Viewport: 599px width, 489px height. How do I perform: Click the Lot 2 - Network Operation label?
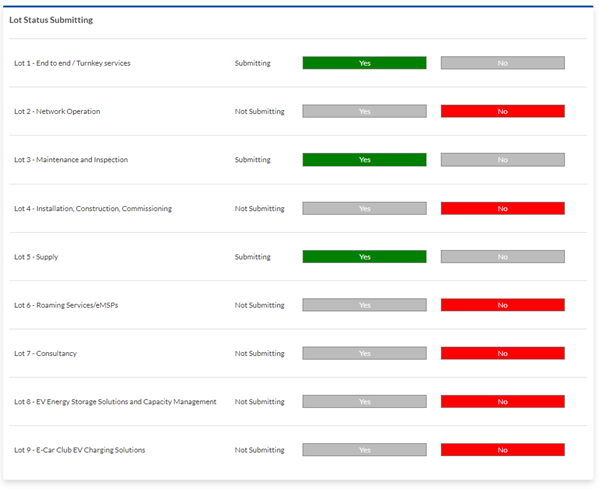(57, 111)
